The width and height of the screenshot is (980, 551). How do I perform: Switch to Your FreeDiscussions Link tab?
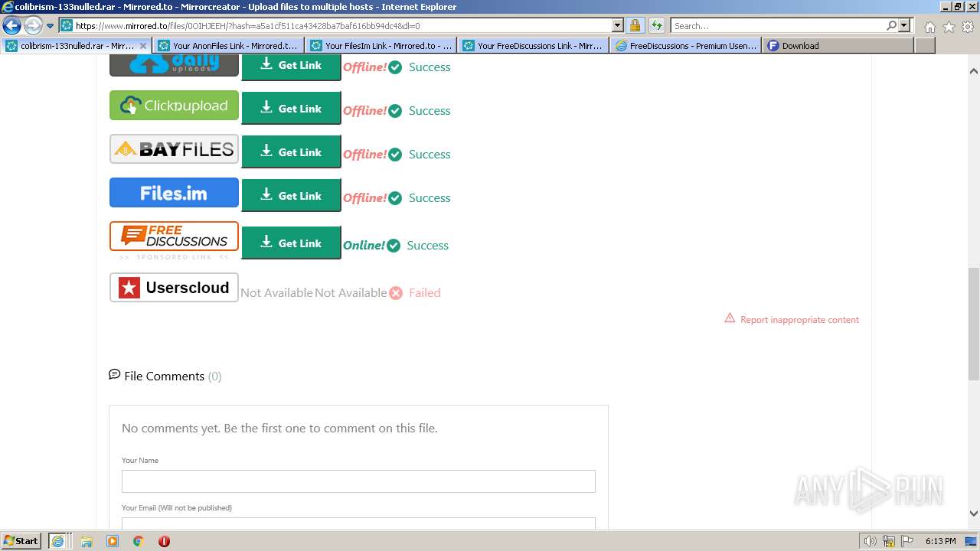coord(533,46)
